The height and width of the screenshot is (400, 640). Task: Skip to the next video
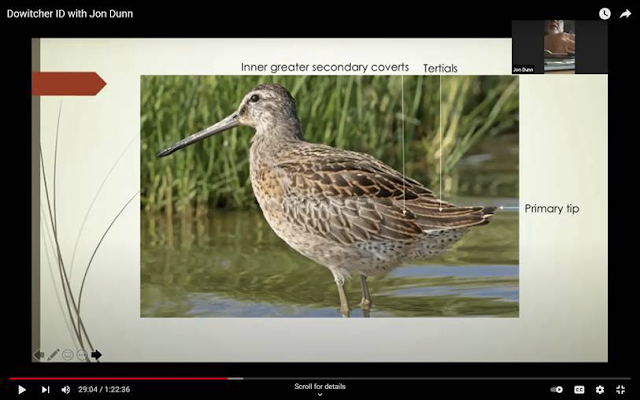(45, 390)
